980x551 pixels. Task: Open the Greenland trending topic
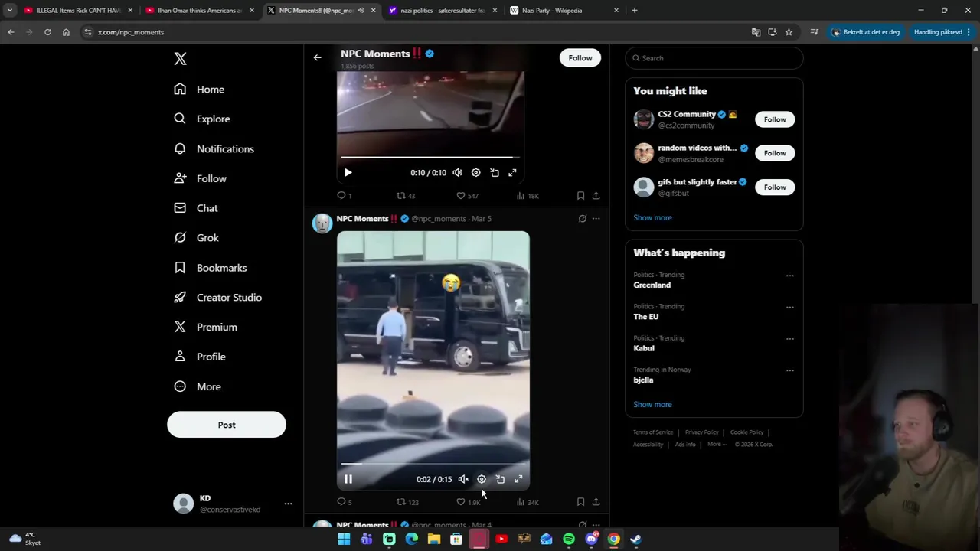coord(652,285)
